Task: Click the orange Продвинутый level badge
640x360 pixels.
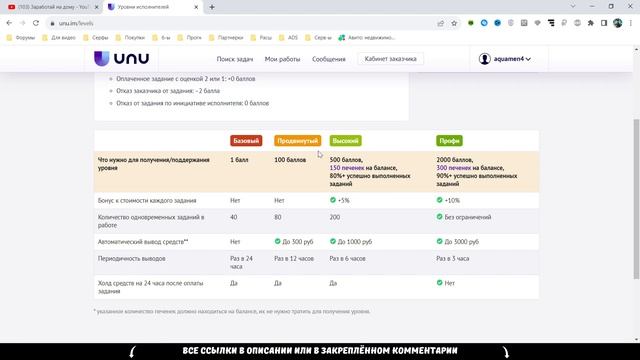Action: 298,141
